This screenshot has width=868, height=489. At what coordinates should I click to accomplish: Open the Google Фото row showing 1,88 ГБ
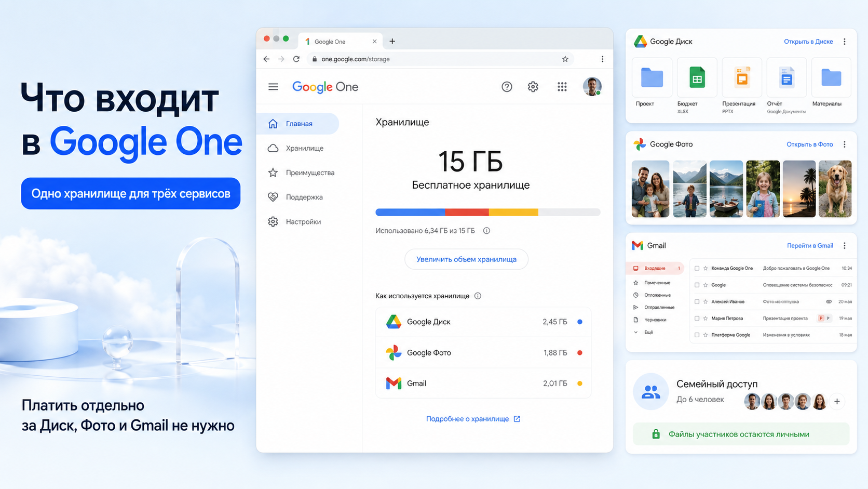[x=483, y=353]
